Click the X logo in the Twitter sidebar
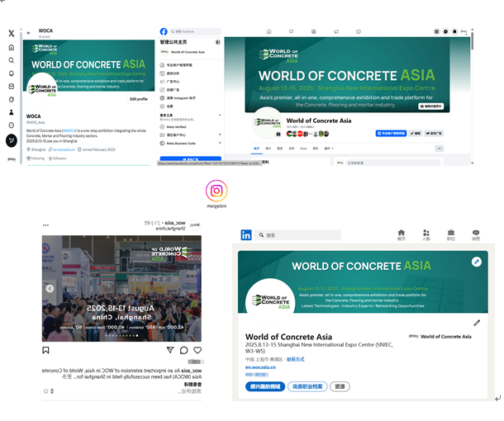 pyautogui.click(x=12, y=33)
